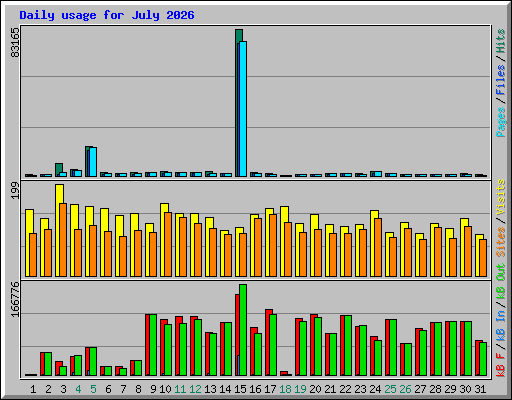Image resolution: width=512 pixels, height=400 pixels.
Task: Click day label 5 on the x-axis
Action: [x=93, y=389]
